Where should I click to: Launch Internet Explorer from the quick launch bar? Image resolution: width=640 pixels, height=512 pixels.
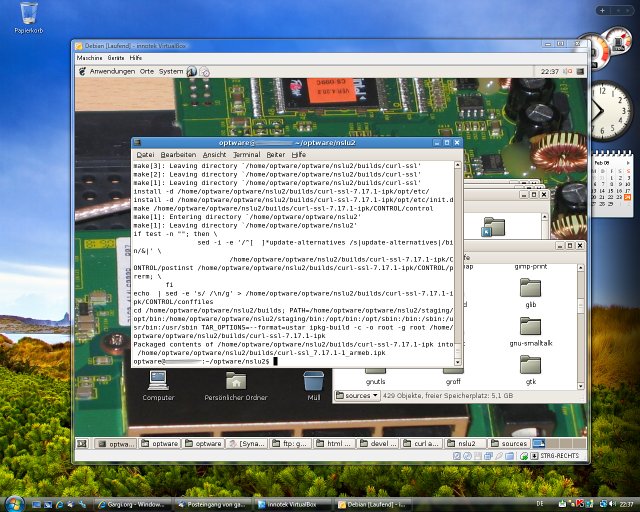click(x=59, y=505)
